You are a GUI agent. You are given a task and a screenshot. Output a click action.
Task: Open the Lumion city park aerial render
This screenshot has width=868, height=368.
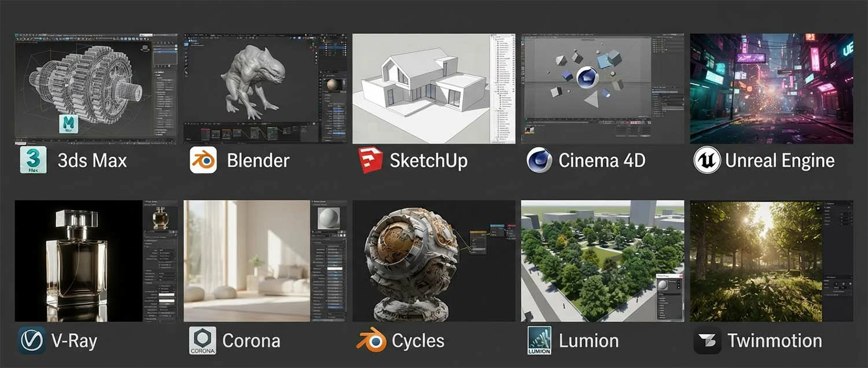tap(602, 261)
